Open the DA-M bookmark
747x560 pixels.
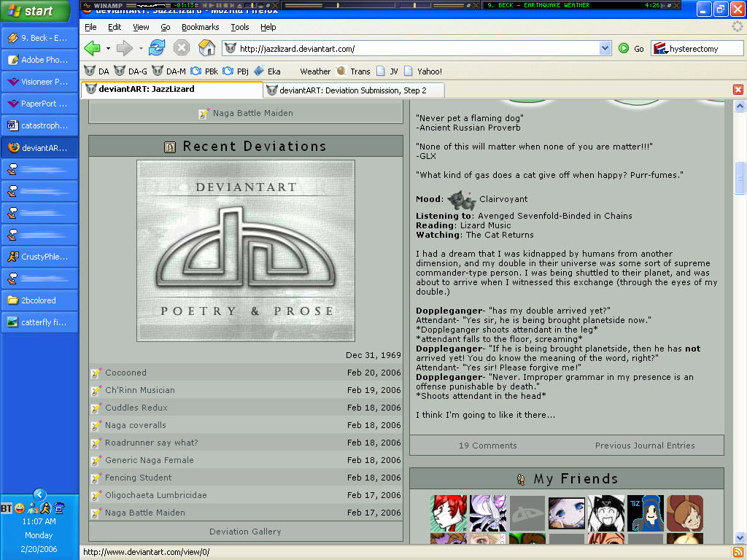click(169, 71)
